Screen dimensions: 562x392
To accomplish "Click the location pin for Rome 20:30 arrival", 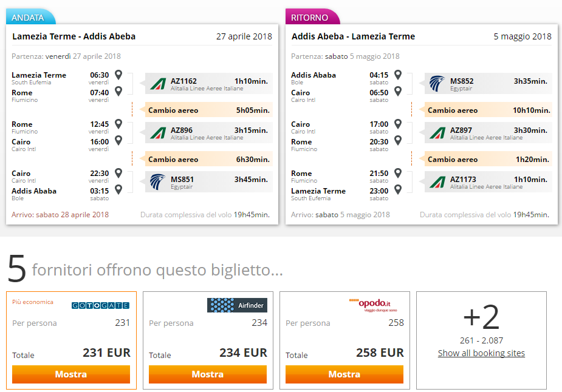I will (398, 140).
